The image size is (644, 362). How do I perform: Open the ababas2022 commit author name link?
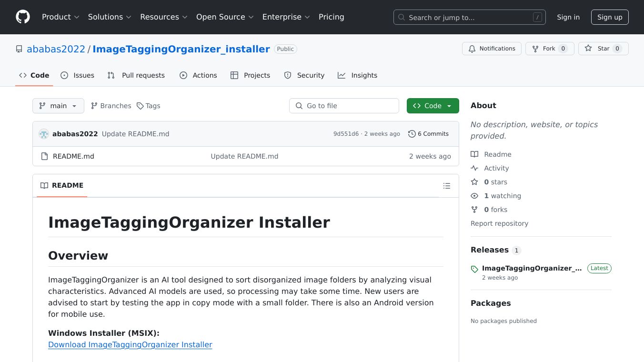pos(75,134)
